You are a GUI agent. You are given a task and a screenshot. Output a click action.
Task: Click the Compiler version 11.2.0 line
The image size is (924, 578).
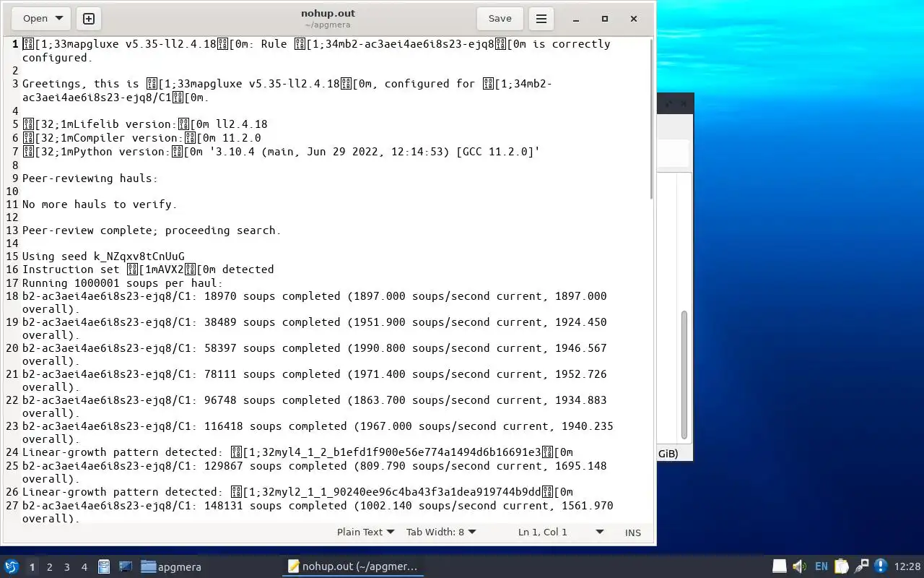141,138
